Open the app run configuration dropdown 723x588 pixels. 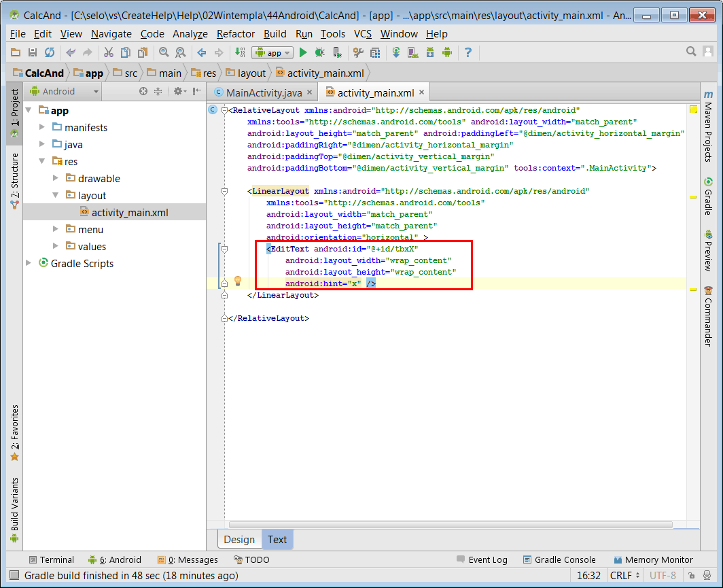(x=272, y=52)
